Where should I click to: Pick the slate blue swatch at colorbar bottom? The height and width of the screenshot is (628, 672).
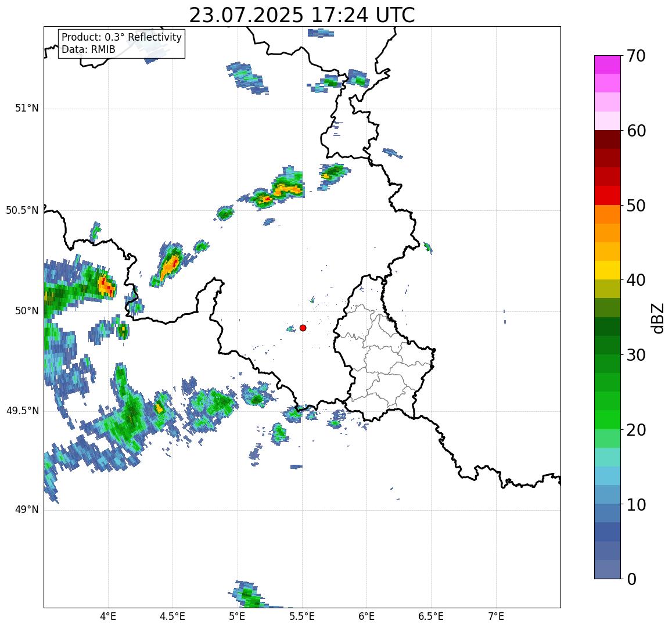(x=608, y=569)
